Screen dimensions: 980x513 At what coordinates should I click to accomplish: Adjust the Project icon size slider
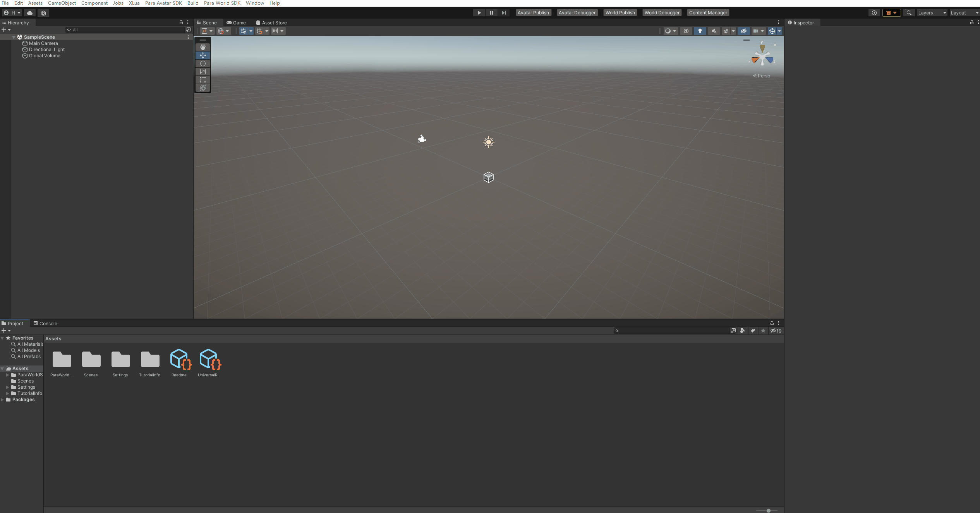[x=768, y=510]
